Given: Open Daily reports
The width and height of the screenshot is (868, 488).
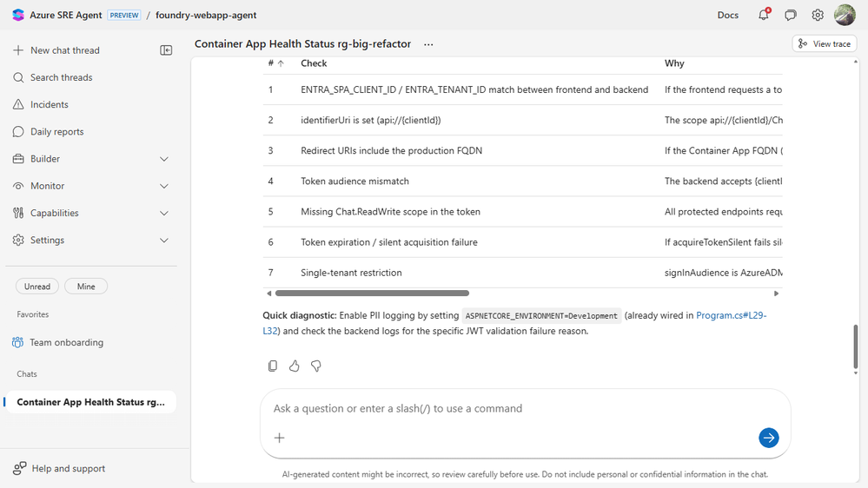Looking at the screenshot, I should click(x=57, y=132).
